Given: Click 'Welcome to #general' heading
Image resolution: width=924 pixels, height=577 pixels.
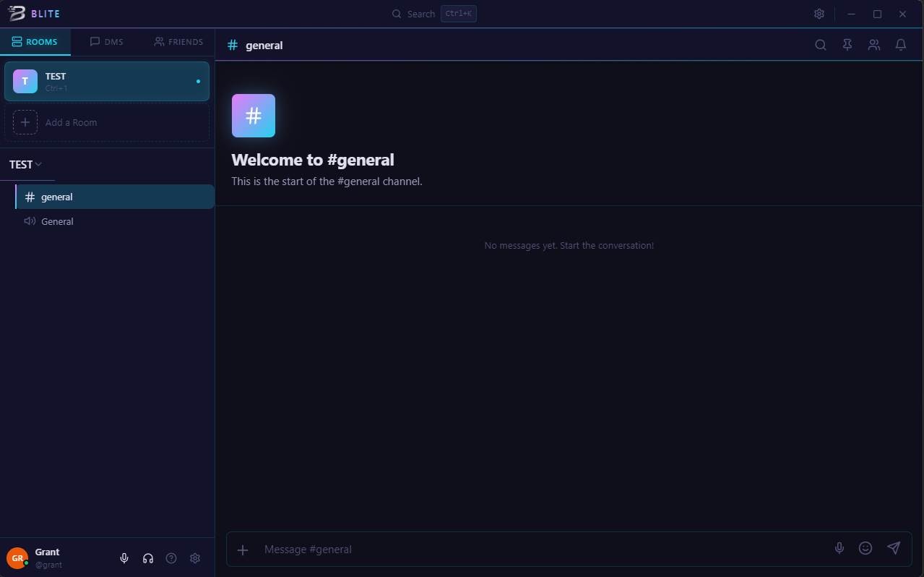Looking at the screenshot, I should coord(313,160).
